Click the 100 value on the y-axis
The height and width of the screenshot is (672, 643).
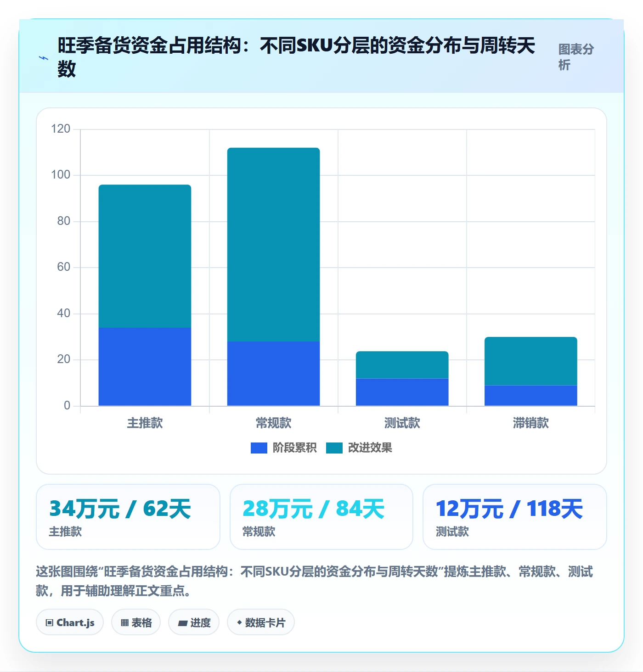point(61,174)
